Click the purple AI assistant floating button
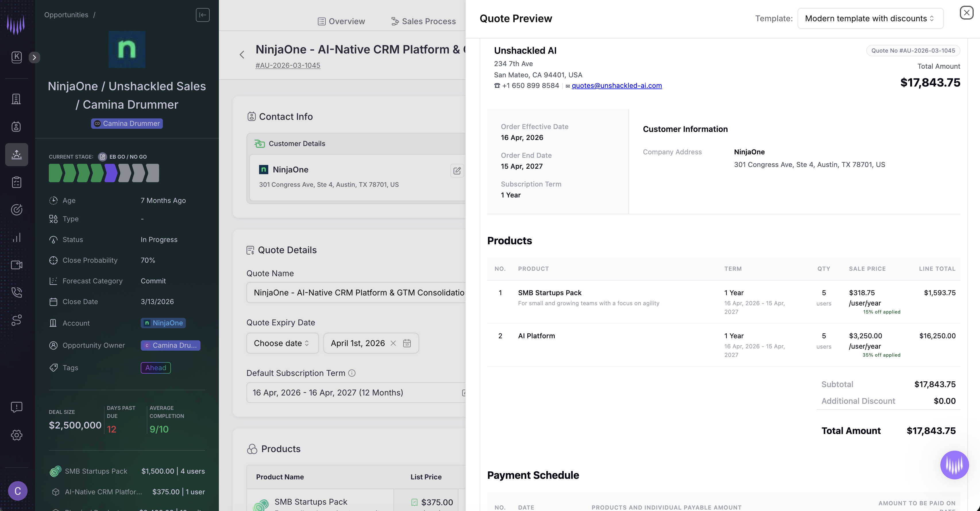 point(954,464)
